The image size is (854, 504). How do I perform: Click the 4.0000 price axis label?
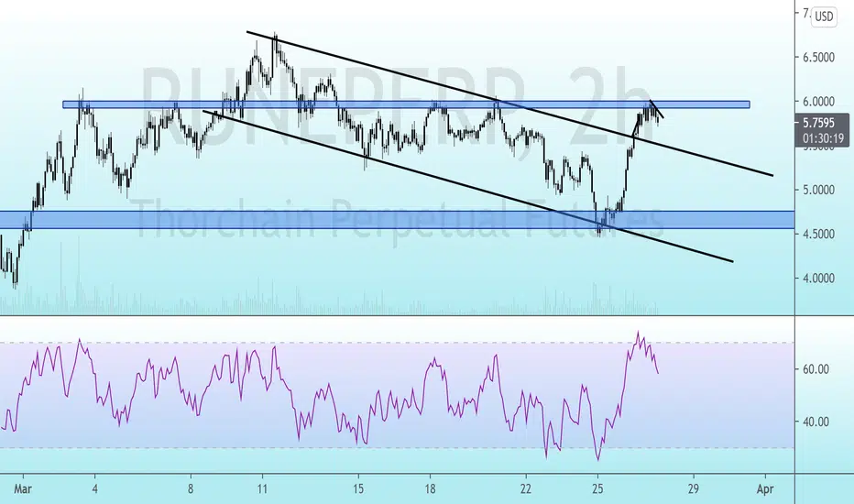tap(818, 278)
